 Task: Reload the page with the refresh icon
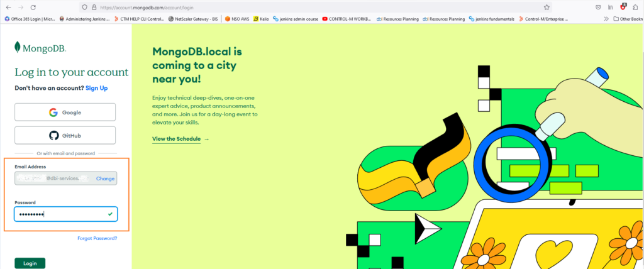(x=33, y=8)
